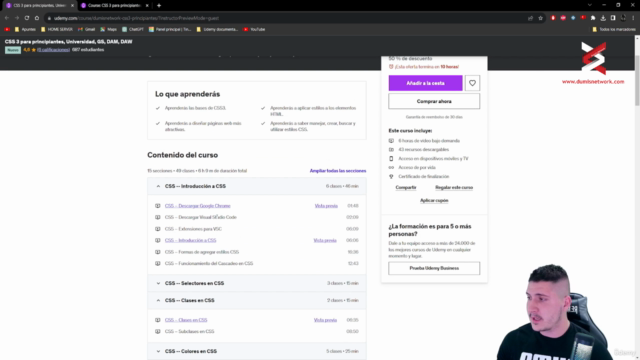Open Vista previa for Clases en CSS lecture
640x360 pixels.
pyautogui.click(x=325, y=320)
